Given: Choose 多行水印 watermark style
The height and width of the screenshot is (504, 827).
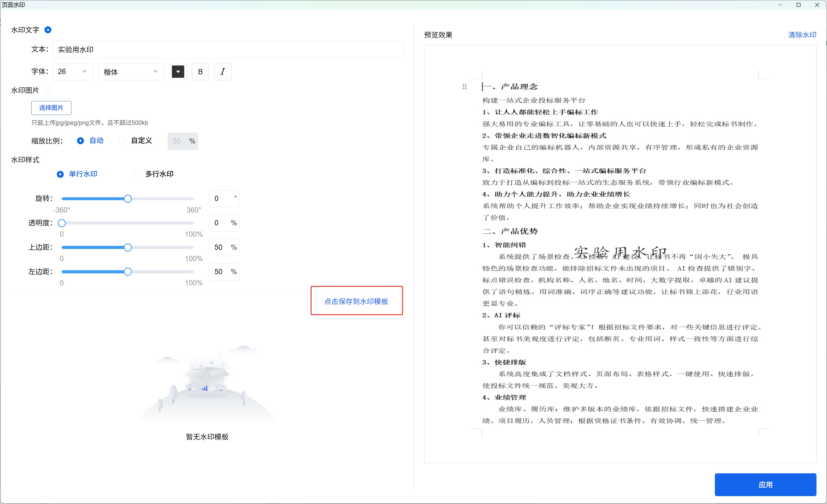Looking at the screenshot, I should 136,174.
